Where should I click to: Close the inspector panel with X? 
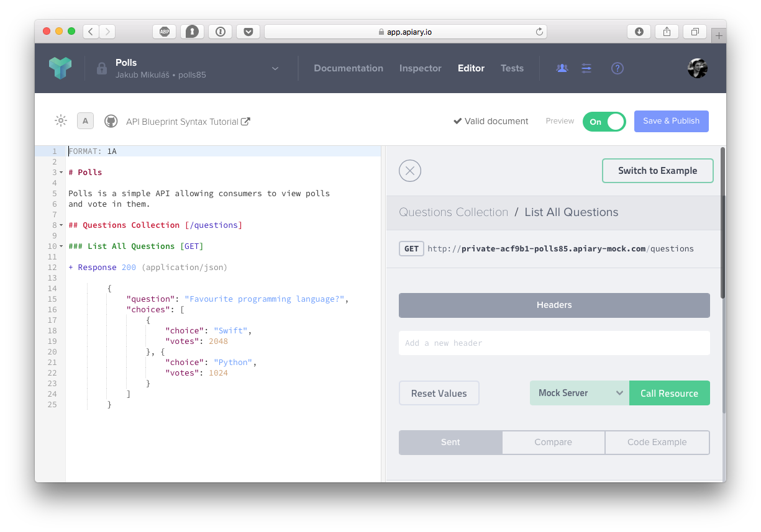pyautogui.click(x=410, y=171)
